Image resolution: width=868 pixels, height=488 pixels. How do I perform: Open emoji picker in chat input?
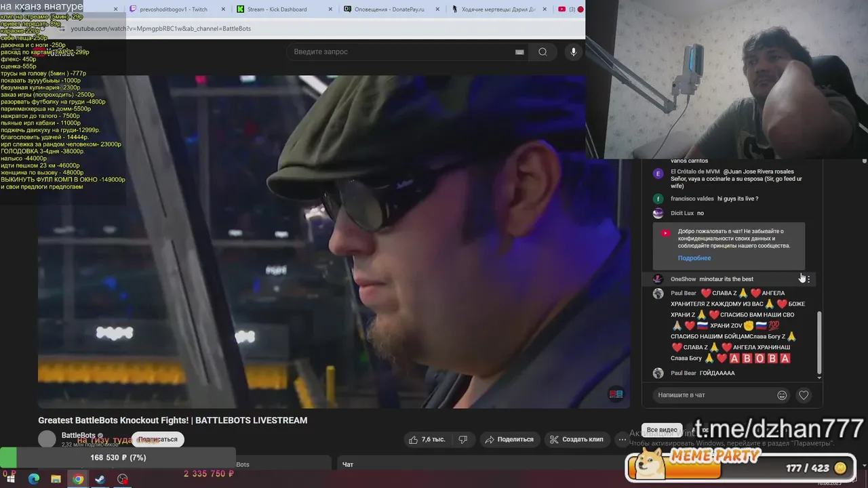782,395
